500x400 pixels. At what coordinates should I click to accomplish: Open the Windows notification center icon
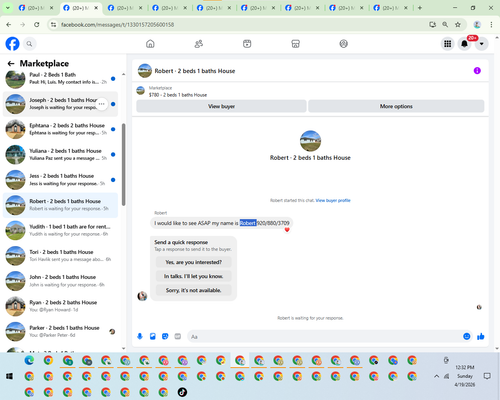coord(487,376)
